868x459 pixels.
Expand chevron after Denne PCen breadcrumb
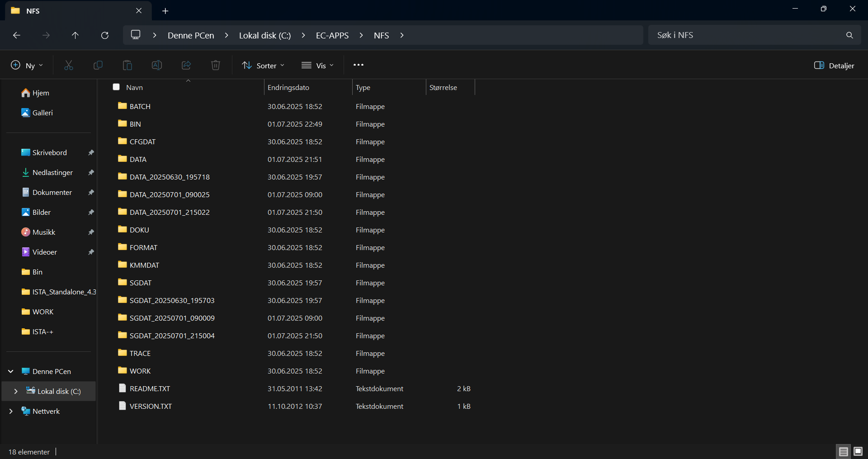pos(226,35)
